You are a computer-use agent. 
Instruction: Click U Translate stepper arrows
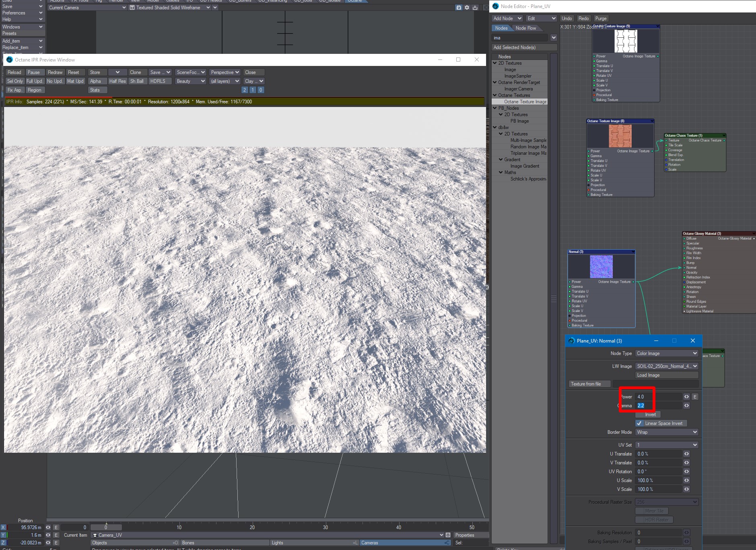(x=686, y=454)
